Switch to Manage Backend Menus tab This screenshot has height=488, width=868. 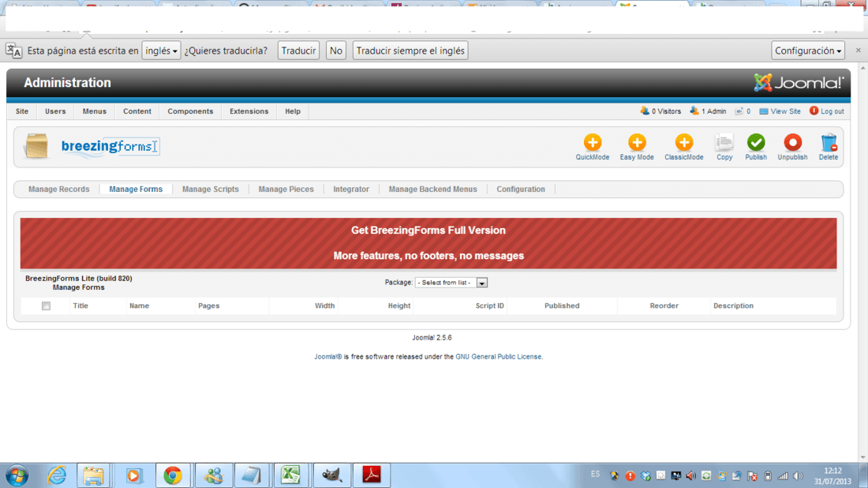[x=433, y=190]
